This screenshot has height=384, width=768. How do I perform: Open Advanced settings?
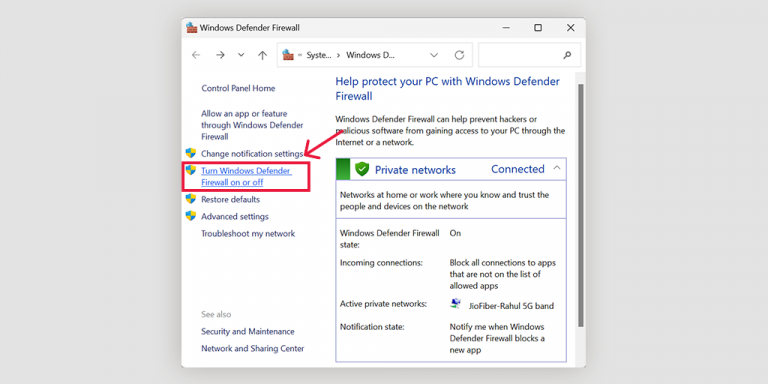(x=235, y=216)
